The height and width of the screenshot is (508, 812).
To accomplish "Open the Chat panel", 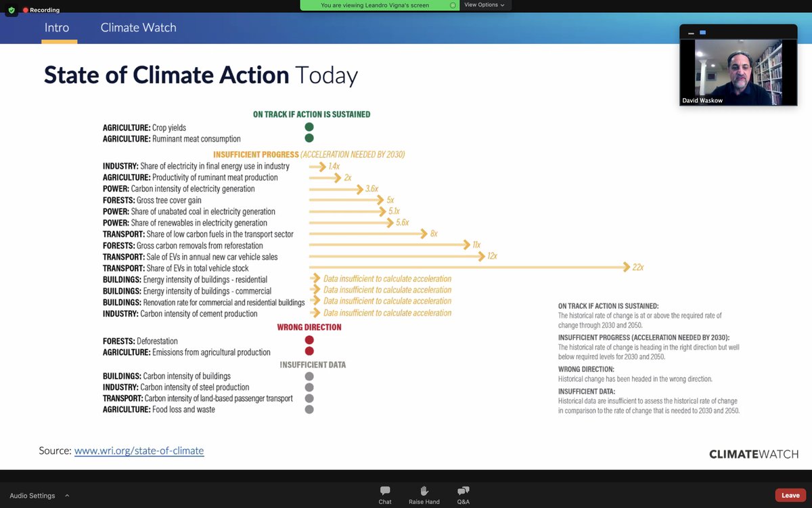I will (385, 495).
